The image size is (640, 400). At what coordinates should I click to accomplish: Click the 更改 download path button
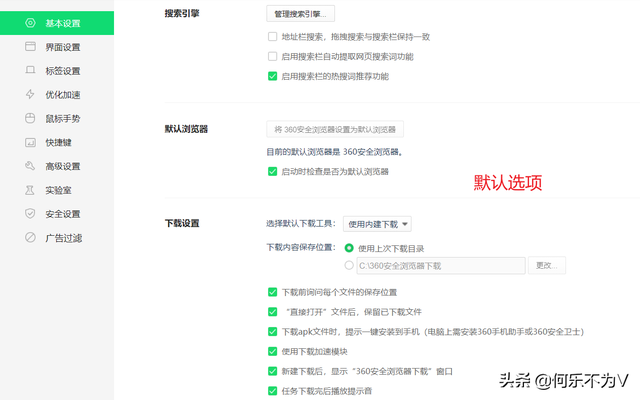pos(547,266)
